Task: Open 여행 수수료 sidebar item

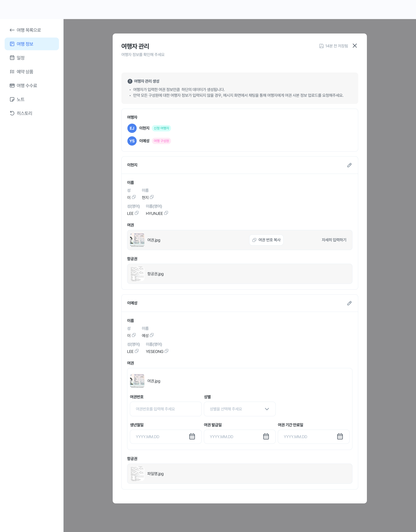Action: point(27,85)
